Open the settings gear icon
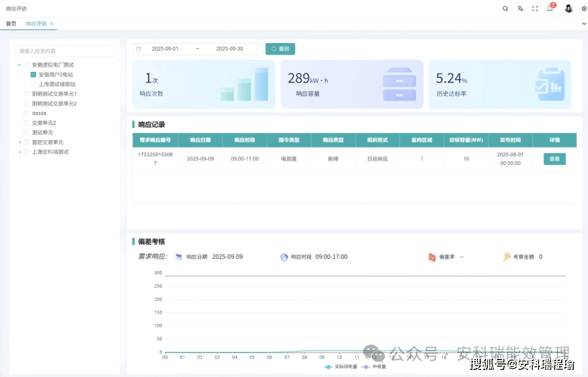Screen dimensions: 588x377 click(584, 9)
